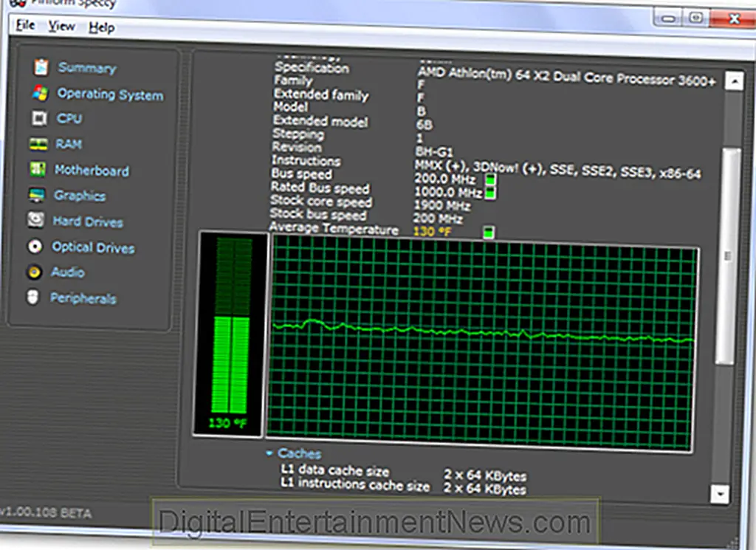Viewport: 756px width, 550px height.
Task: Maximize the Speccy window
Action: click(x=695, y=18)
